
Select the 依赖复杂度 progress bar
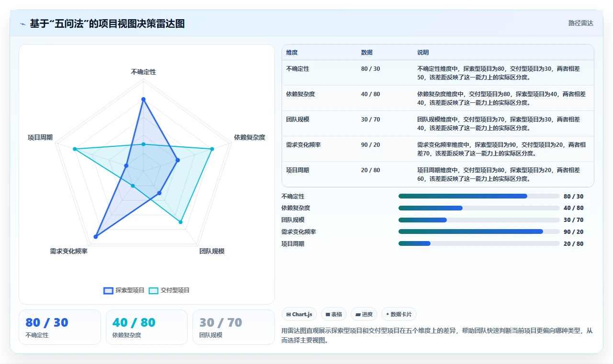pos(479,208)
